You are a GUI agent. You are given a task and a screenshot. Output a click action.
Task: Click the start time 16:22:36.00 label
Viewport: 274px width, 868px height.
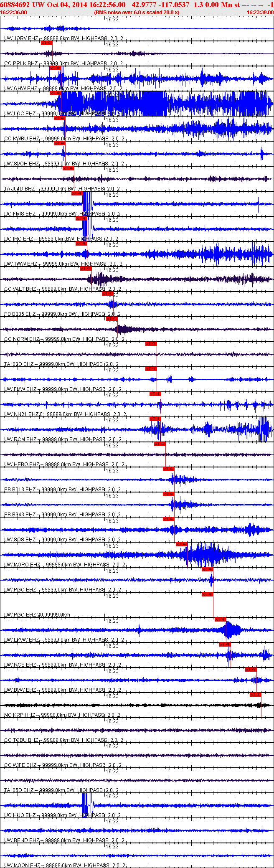pos(14,13)
